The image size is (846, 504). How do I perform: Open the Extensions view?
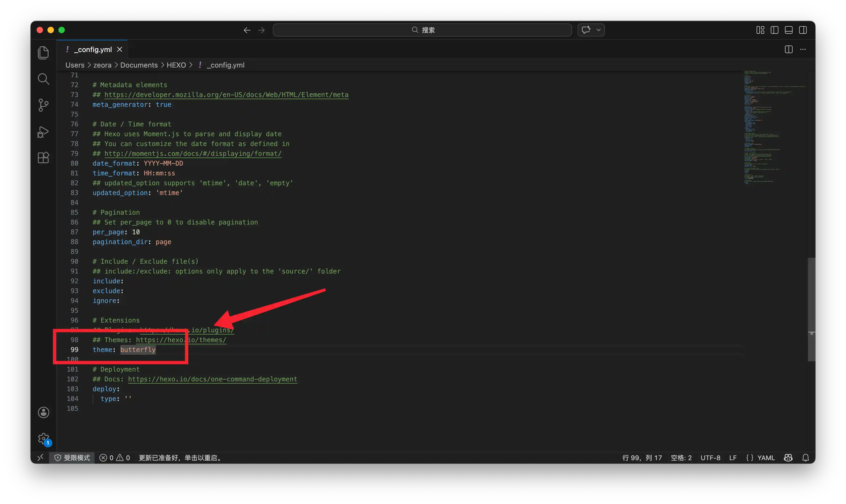43,157
